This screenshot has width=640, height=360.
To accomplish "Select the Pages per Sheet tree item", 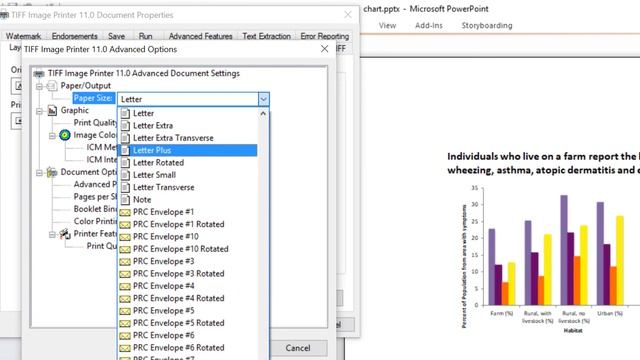I will click(95, 197).
